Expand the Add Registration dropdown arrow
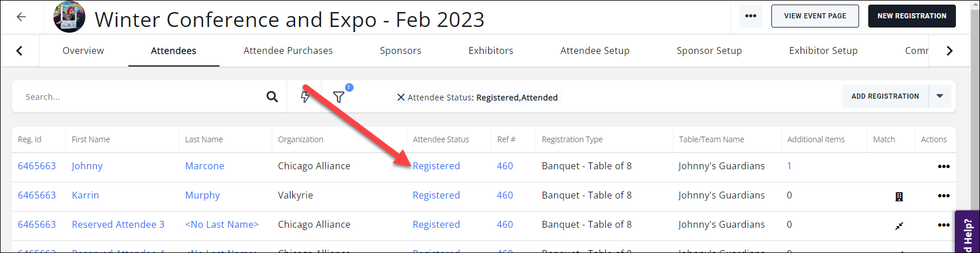 (940, 96)
